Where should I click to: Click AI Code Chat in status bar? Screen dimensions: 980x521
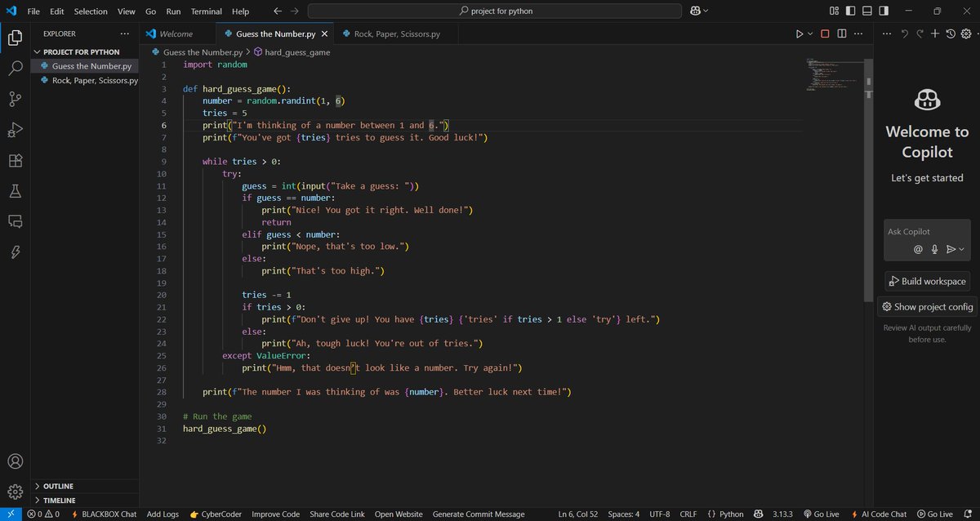(x=878, y=514)
